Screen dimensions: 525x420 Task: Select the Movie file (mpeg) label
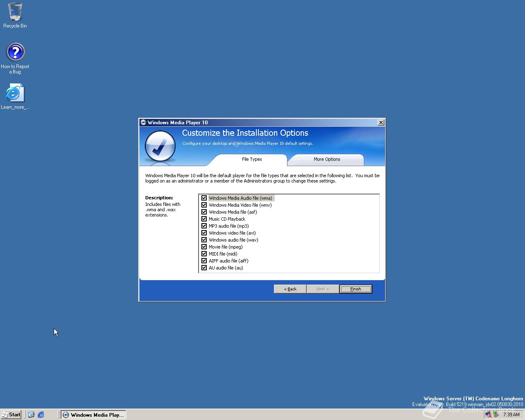coord(226,247)
